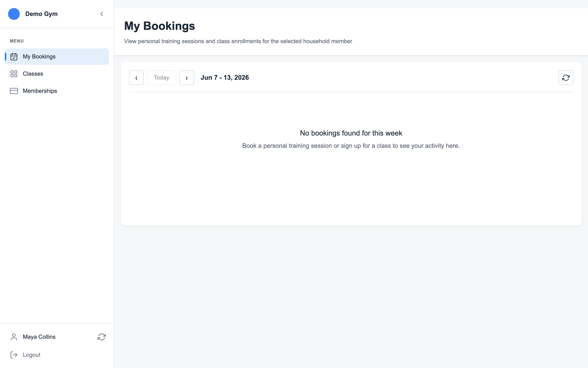Click the Classes grid icon

pyautogui.click(x=14, y=74)
